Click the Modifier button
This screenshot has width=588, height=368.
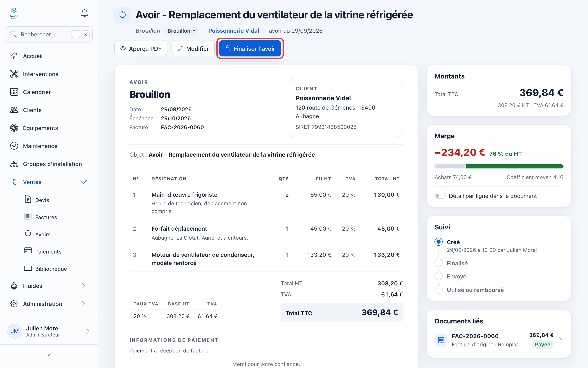click(193, 48)
